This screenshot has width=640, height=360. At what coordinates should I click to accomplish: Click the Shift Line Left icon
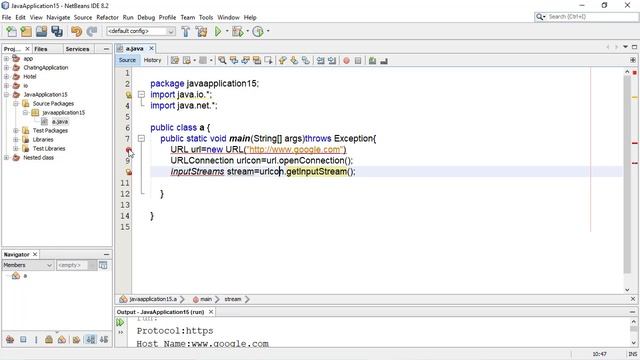point(320,61)
